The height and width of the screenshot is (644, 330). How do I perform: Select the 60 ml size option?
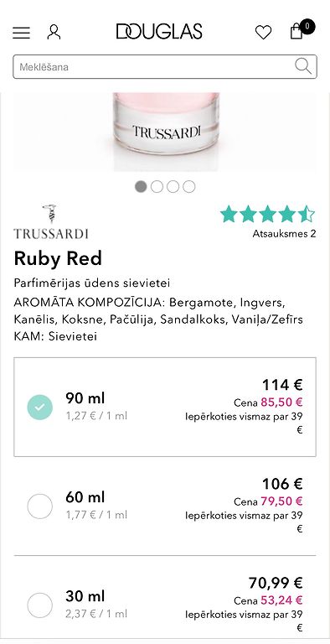coord(165,506)
